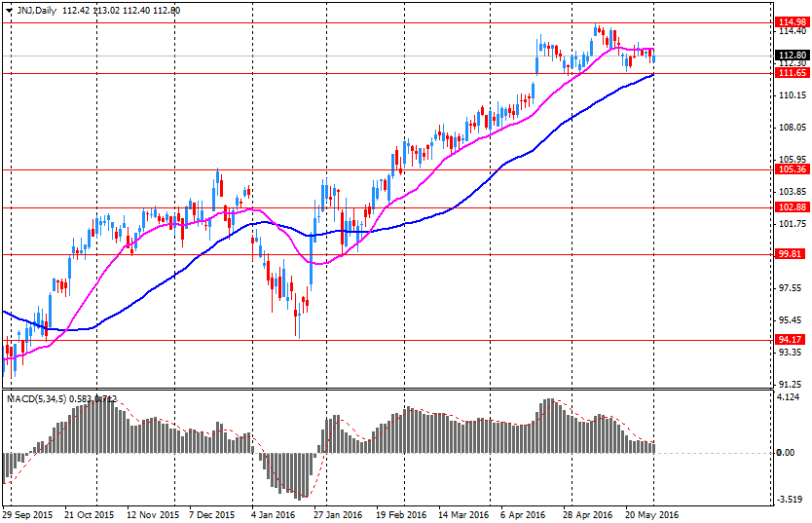Click the 28 Apr 2016 date label

pyautogui.click(x=587, y=515)
